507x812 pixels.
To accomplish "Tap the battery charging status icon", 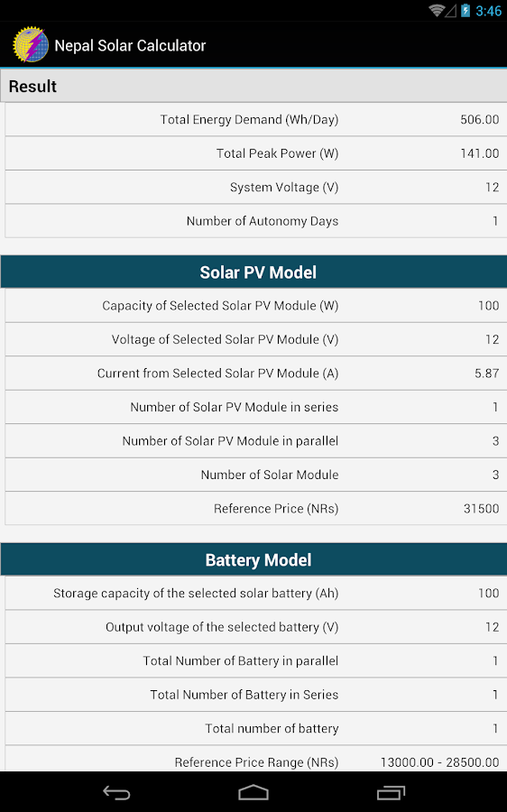I will click(x=466, y=10).
